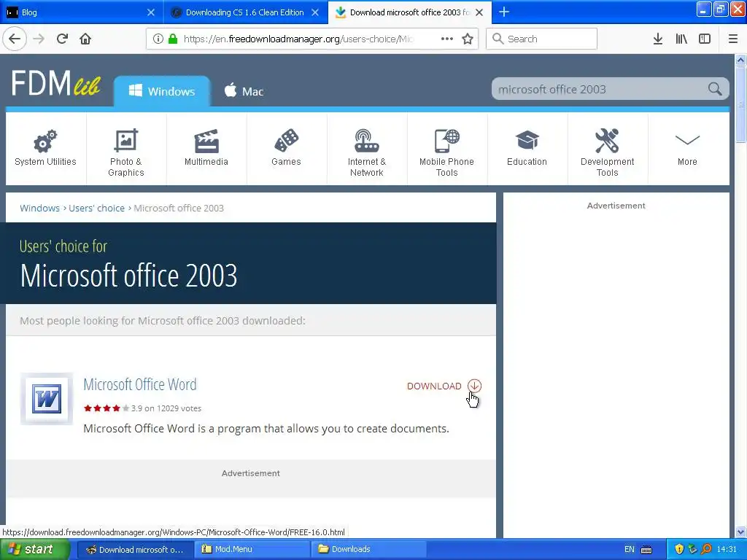
Task: Switch to Mod.Menu taskbar window
Action: pos(252,549)
